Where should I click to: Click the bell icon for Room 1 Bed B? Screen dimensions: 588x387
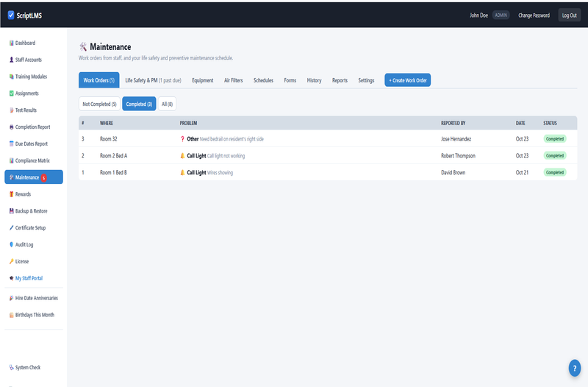click(182, 173)
